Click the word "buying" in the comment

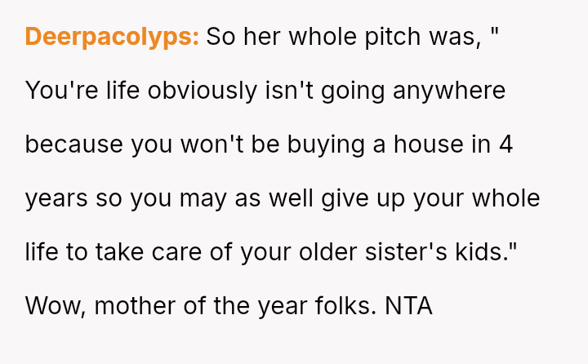pyautogui.click(x=319, y=144)
